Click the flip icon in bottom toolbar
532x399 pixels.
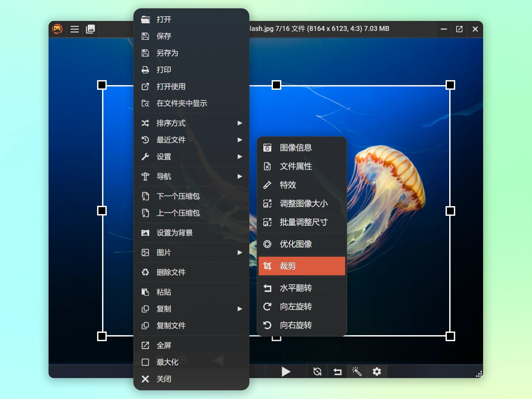[337, 371]
